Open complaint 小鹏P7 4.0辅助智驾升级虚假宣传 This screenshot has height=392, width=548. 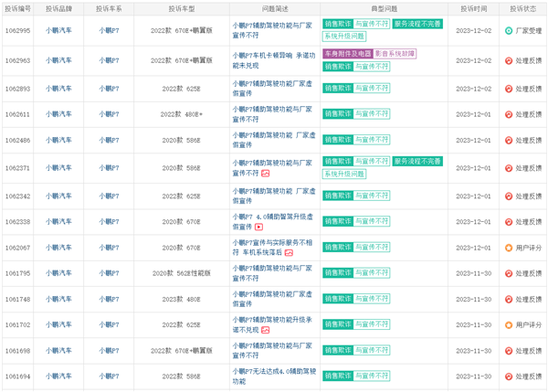pyautogui.click(x=273, y=222)
